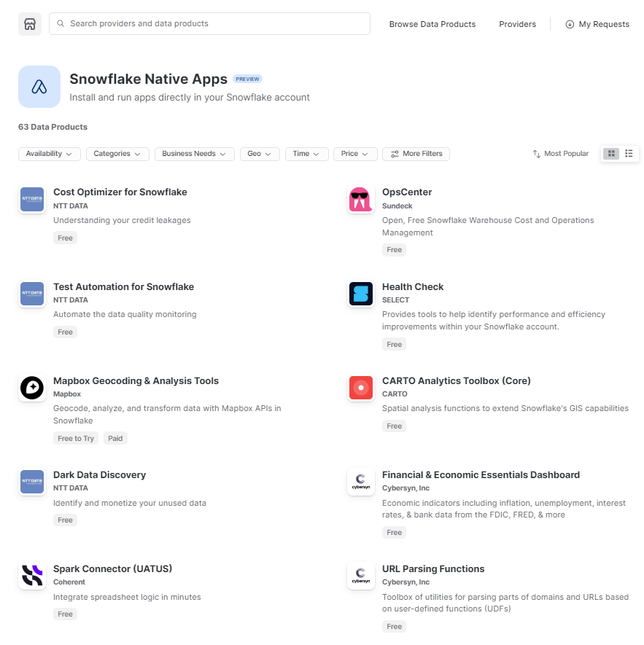Image resolution: width=644 pixels, height=645 pixels.
Task: Open the More Filters panel
Action: pos(416,154)
